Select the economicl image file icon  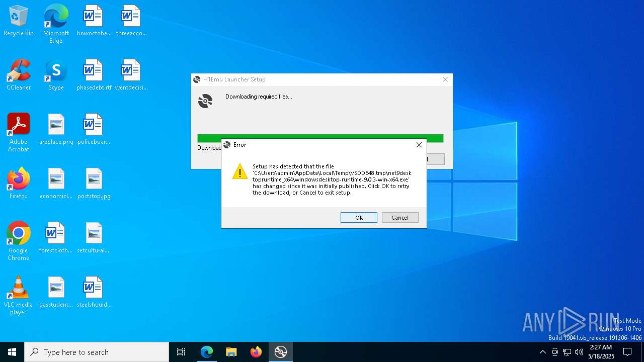click(x=56, y=184)
